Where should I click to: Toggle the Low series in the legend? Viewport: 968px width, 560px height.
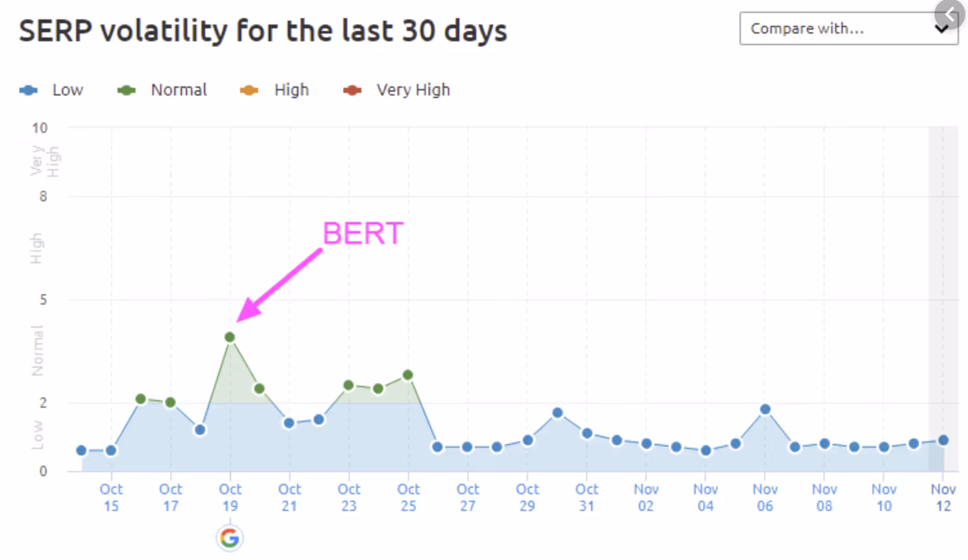tap(52, 90)
